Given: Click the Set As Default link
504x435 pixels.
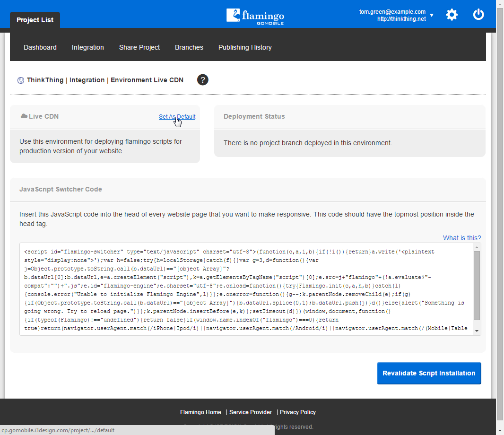Looking at the screenshot, I should pos(177,117).
